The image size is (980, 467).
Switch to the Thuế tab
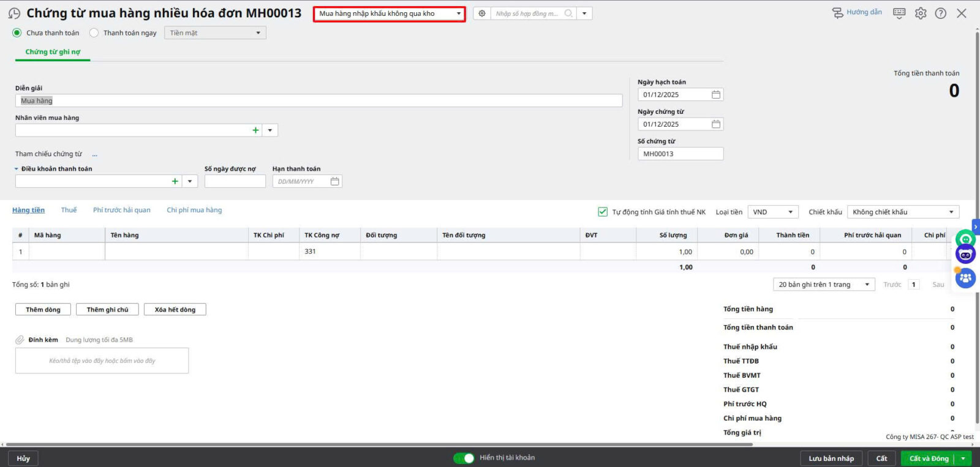pyautogui.click(x=69, y=210)
